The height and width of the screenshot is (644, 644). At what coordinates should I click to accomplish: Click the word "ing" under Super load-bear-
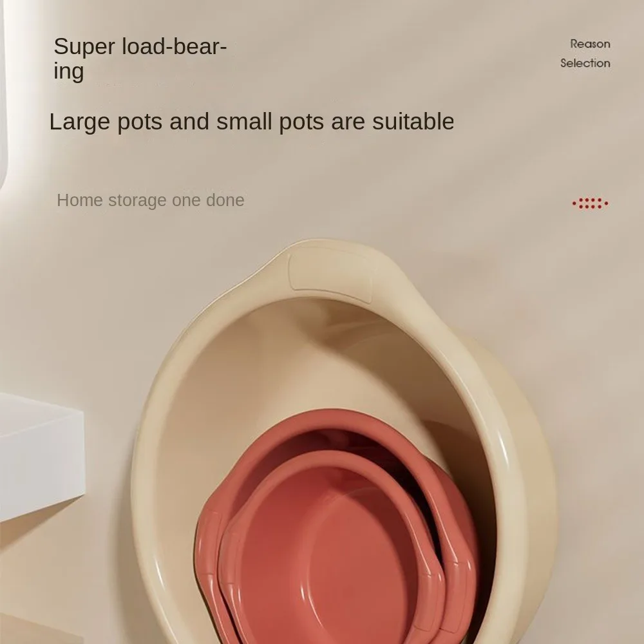point(69,71)
